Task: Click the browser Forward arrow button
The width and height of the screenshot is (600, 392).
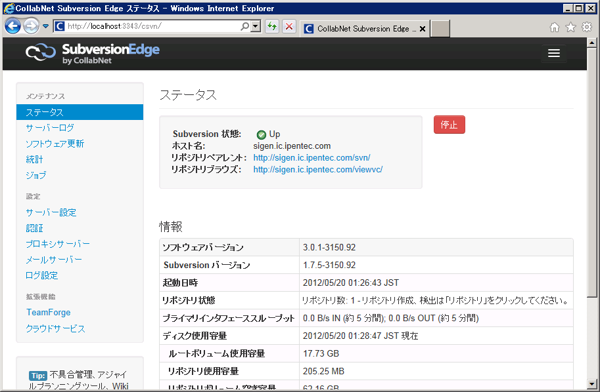Action: click(31, 26)
